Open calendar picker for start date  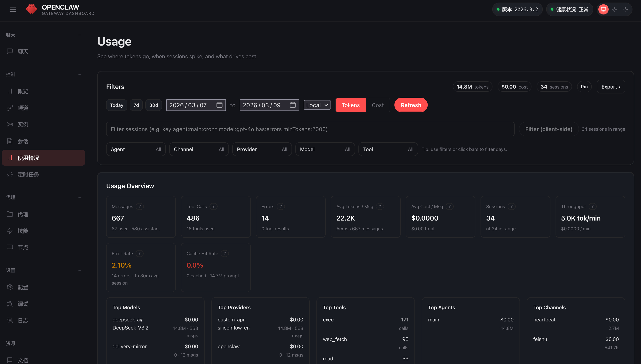(219, 105)
